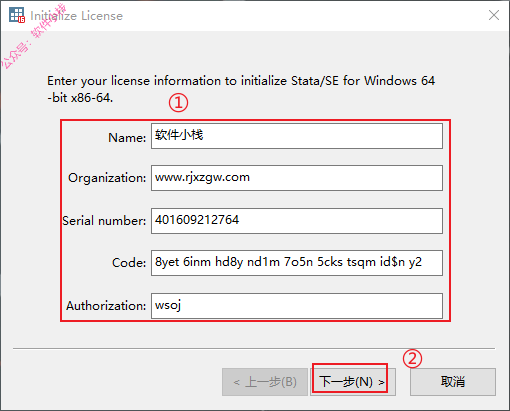
Task: Go back with the 上一步(B) button
Action: pyautogui.click(x=265, y=382)
